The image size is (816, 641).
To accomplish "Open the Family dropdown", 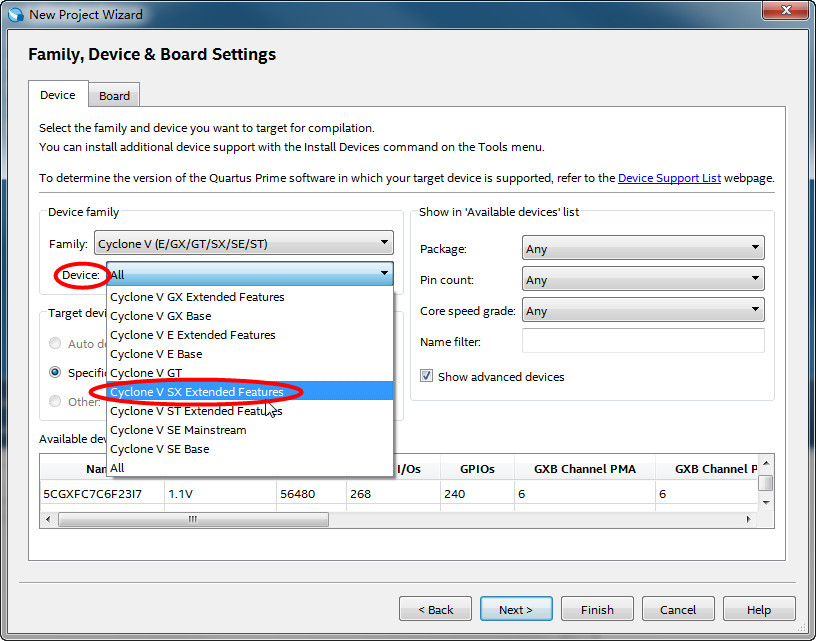I will click(x=244, y=243).
